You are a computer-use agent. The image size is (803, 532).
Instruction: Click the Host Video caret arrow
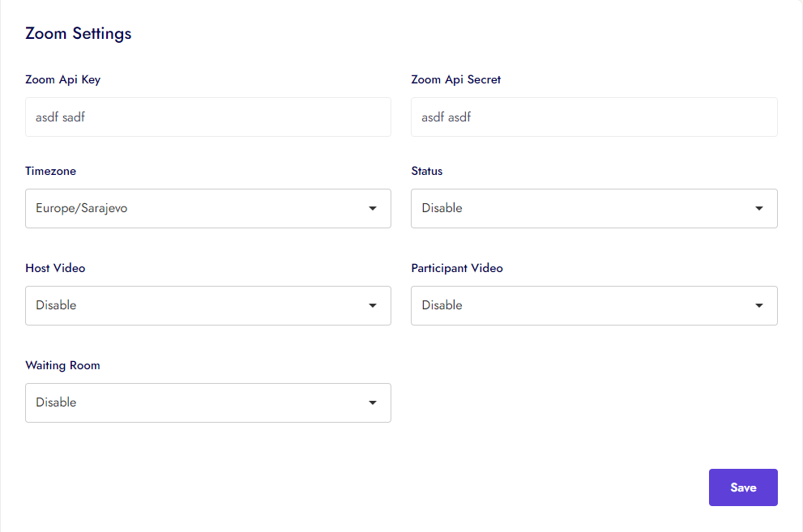point(373,306)
